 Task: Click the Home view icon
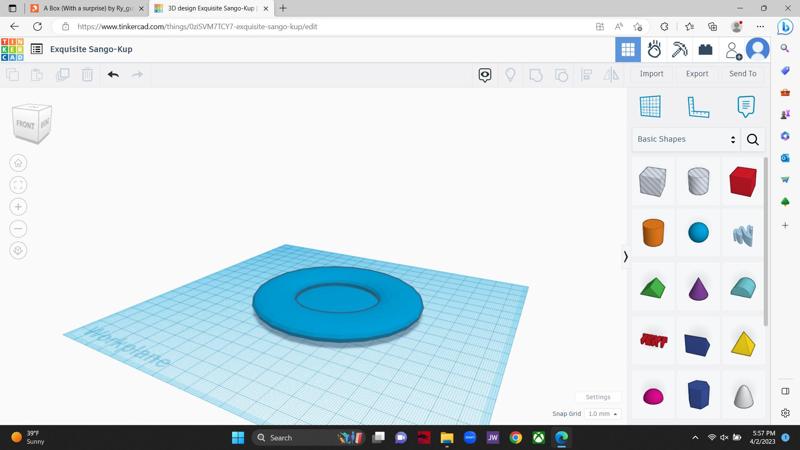(x=18, y=163)
